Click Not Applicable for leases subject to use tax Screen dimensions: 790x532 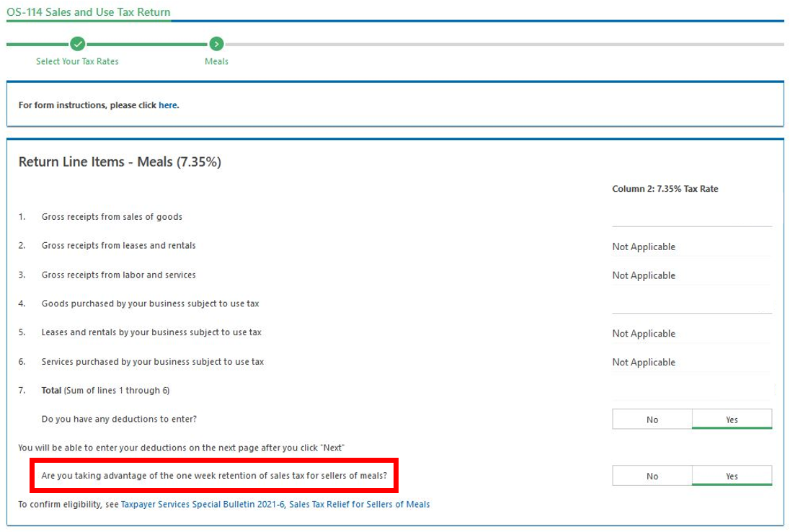644,334
